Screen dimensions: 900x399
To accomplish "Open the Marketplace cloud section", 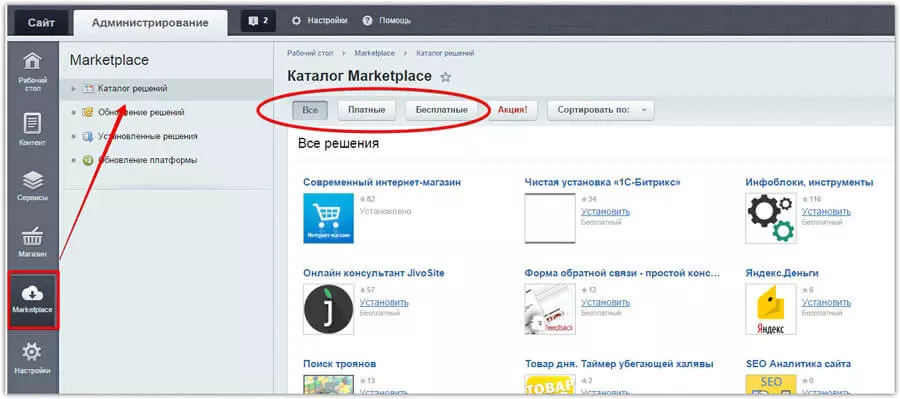I will 33,301.
